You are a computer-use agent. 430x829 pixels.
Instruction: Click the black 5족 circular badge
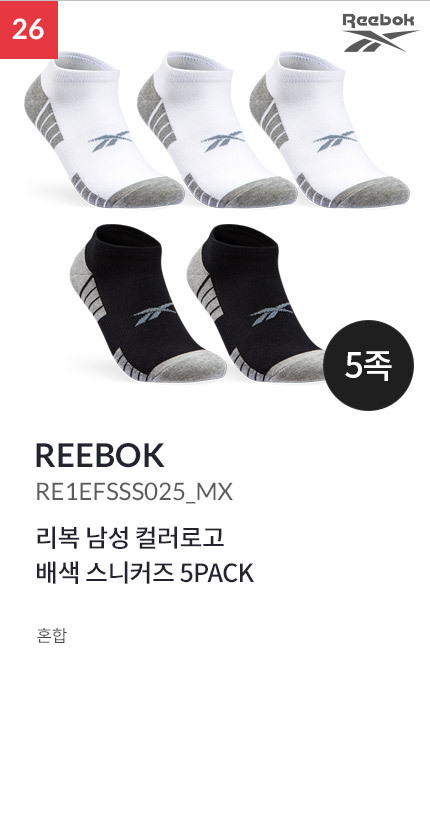point(368,365)
